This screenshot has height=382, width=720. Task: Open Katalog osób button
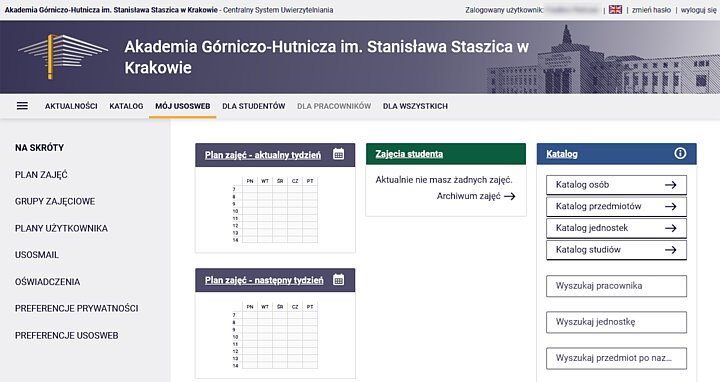[616, 185]
